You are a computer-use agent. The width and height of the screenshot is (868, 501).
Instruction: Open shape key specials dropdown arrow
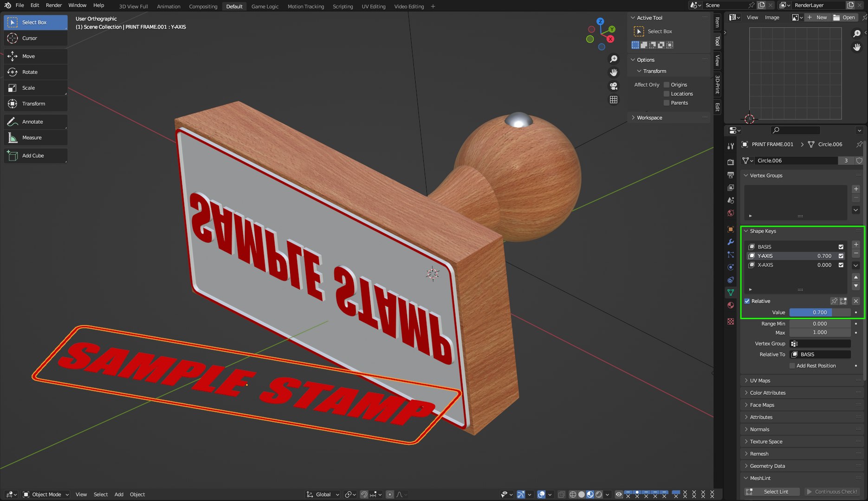(856, 265)
